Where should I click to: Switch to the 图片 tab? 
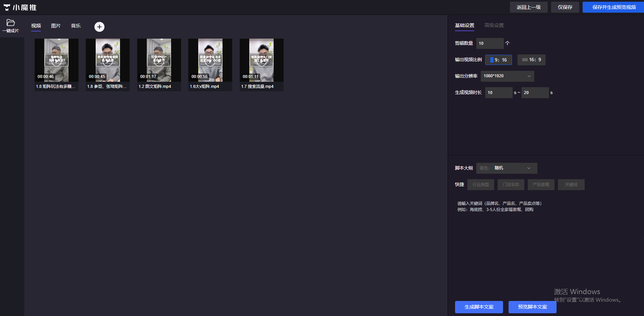coord(56,26)
